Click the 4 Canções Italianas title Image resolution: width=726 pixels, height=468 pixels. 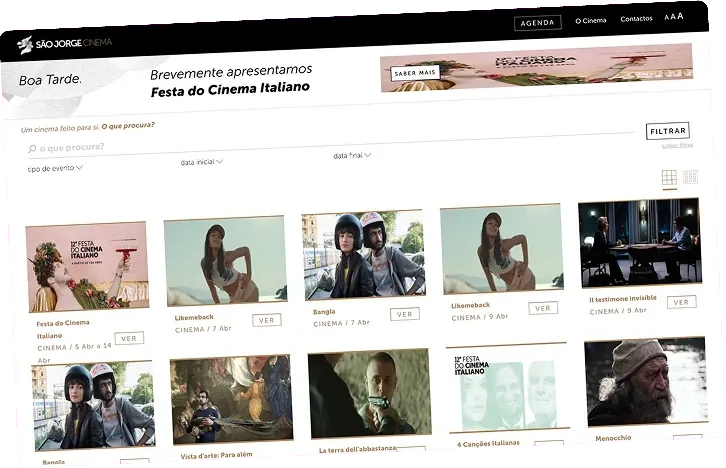coord(488,443)
